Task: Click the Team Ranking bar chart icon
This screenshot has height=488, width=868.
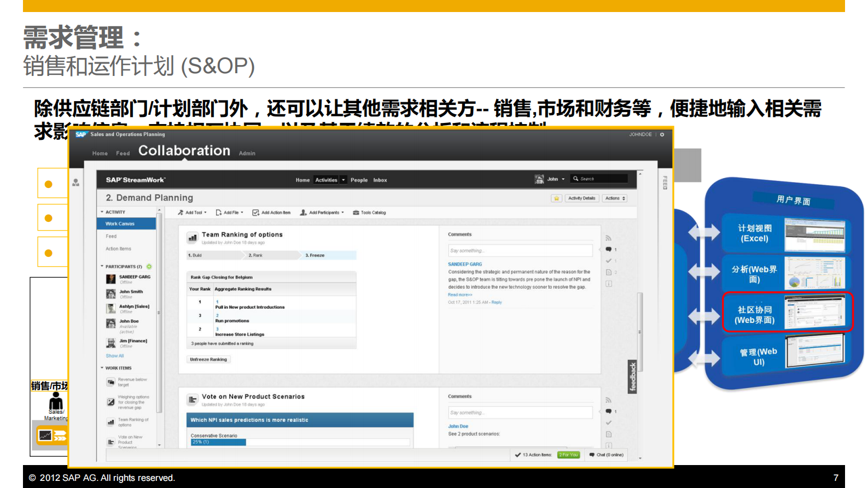Action: pos(193,237)
